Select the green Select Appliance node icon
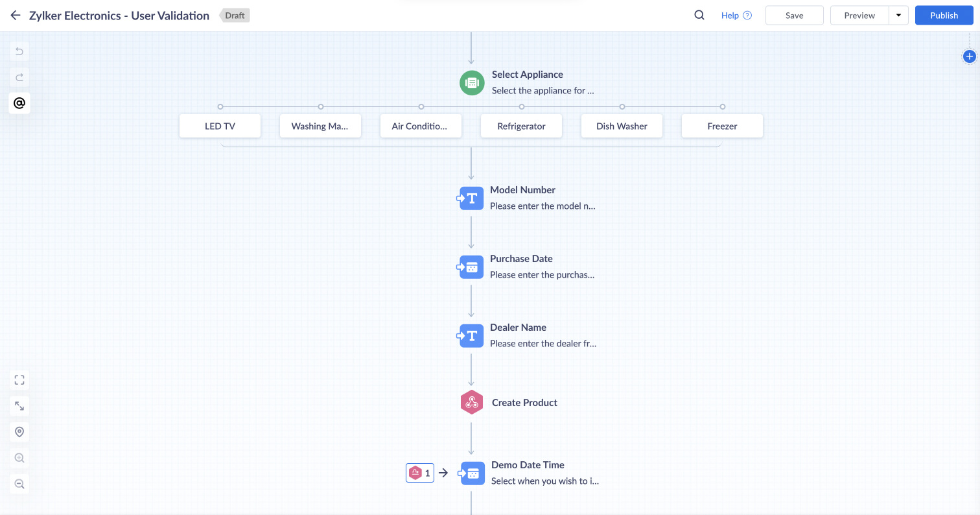 pos(472,82)
